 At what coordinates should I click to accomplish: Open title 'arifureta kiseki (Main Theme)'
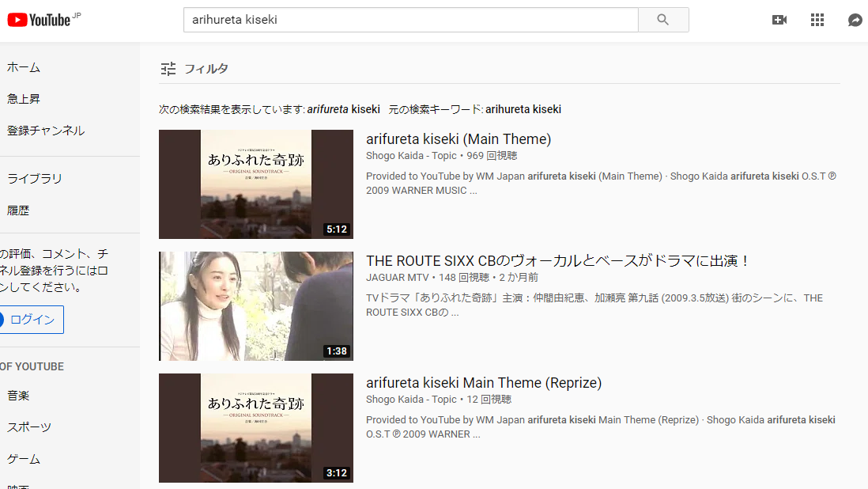[x=459, y=139]
